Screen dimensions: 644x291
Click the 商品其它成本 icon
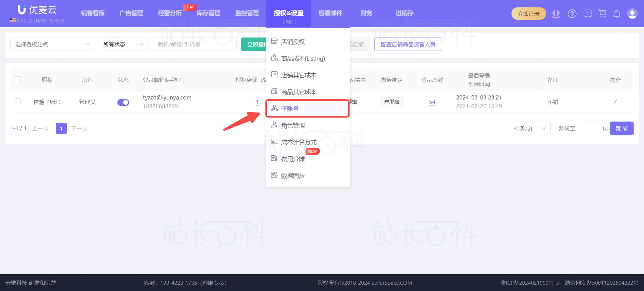274,91
